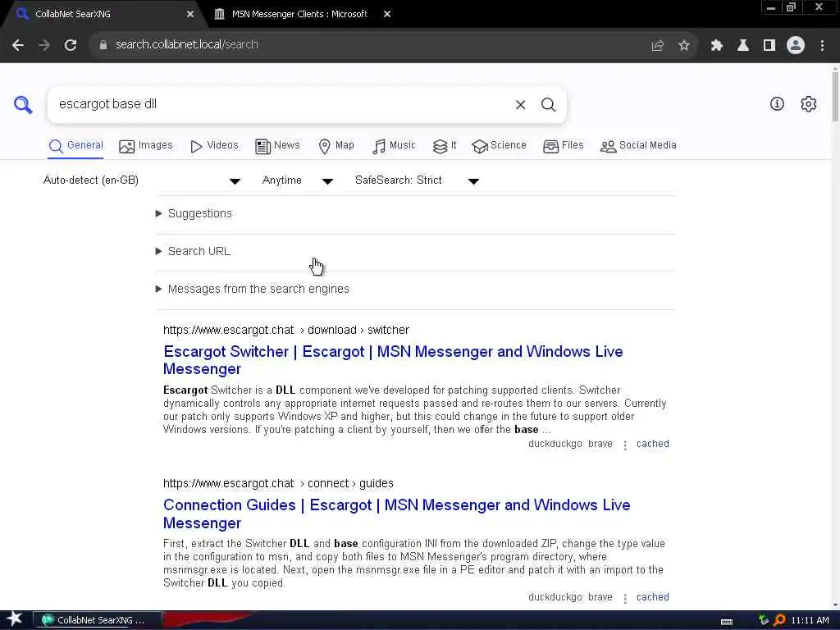Open the extensions puzzle icon

(716, 46)
